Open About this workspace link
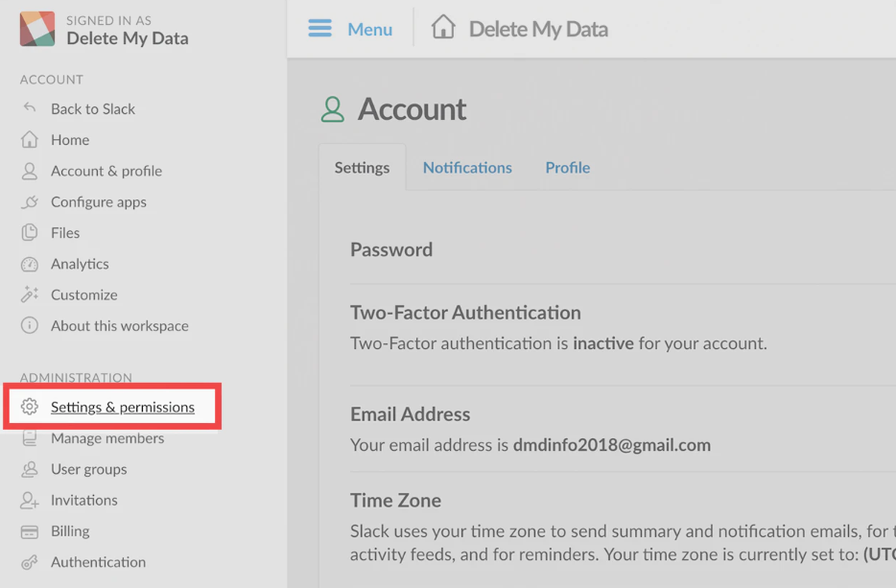 pos(119,326)
